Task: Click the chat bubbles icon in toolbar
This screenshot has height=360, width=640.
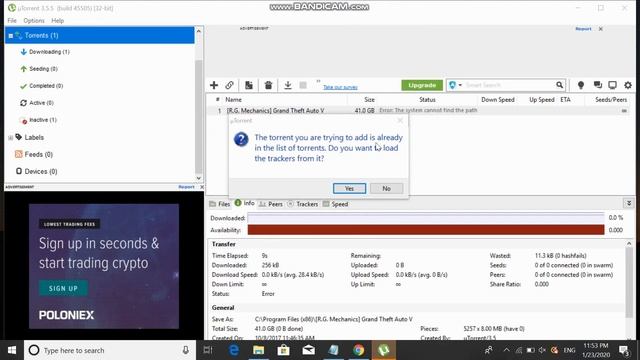Action: [x=598, y=85]
